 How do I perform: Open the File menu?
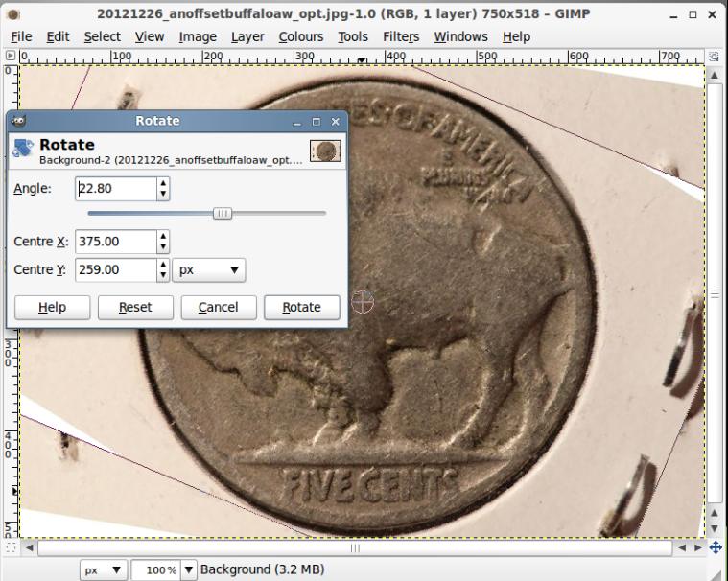pos(21,36)
